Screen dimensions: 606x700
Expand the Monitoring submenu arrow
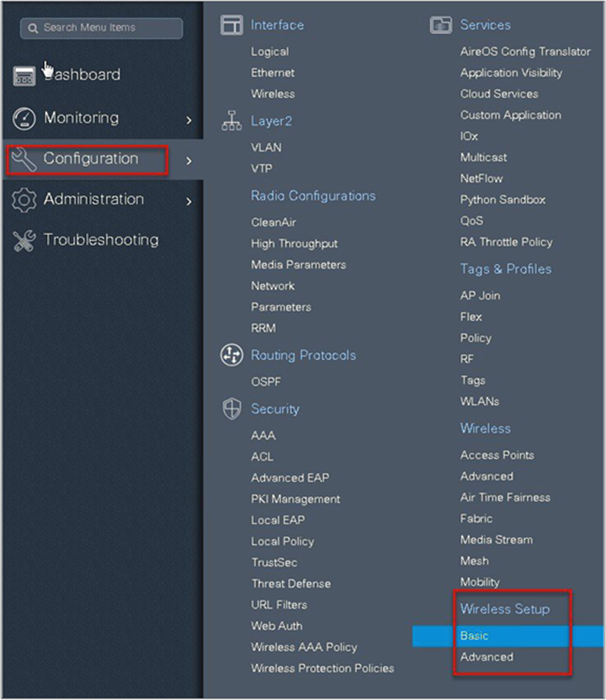189,120
